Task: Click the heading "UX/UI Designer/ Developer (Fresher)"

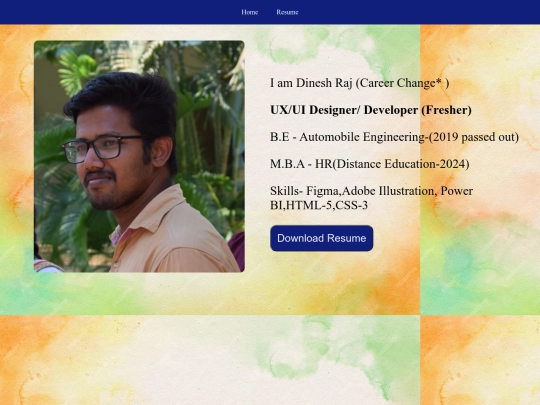Action: 371,110
